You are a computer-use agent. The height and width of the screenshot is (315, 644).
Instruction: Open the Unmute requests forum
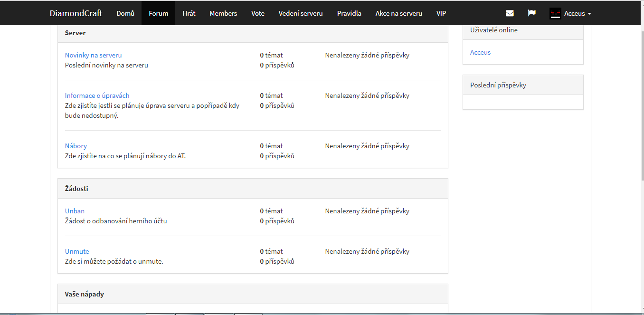tap(77, 251)
